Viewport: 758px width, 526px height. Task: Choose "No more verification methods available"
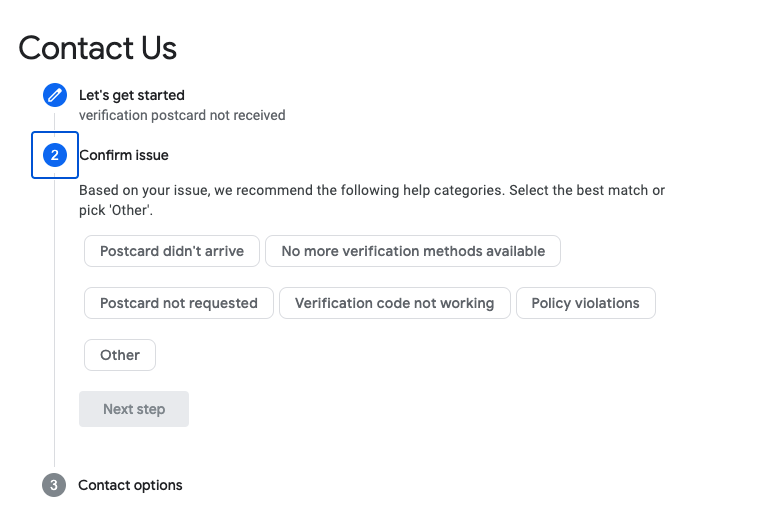coord(413,251)
